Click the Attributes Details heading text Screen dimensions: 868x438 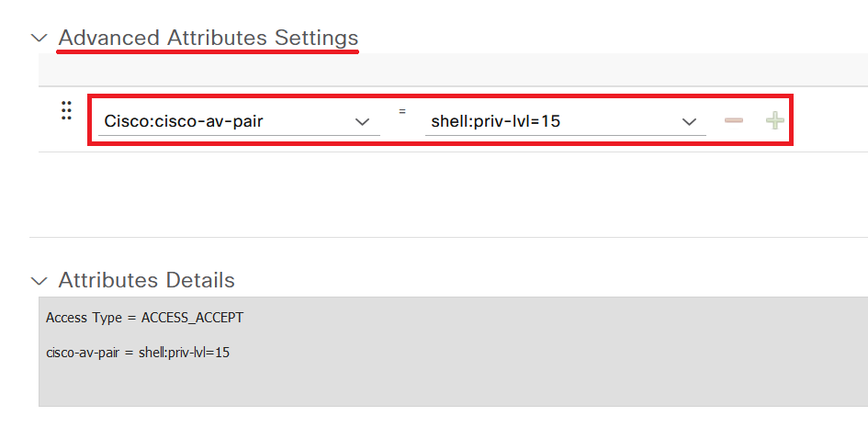tap(147, 280)
